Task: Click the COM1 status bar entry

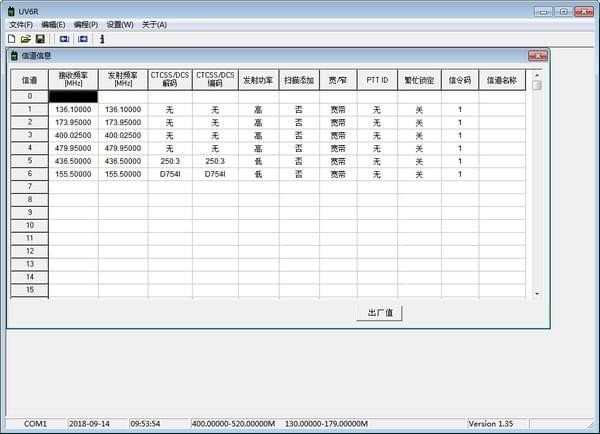Action: point(35,424)
